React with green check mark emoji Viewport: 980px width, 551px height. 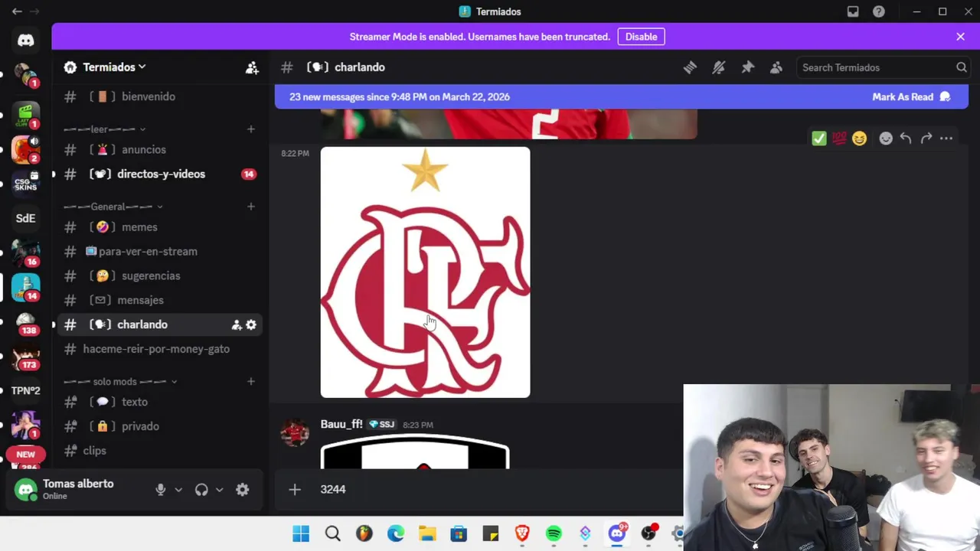(x=819, y=139)
